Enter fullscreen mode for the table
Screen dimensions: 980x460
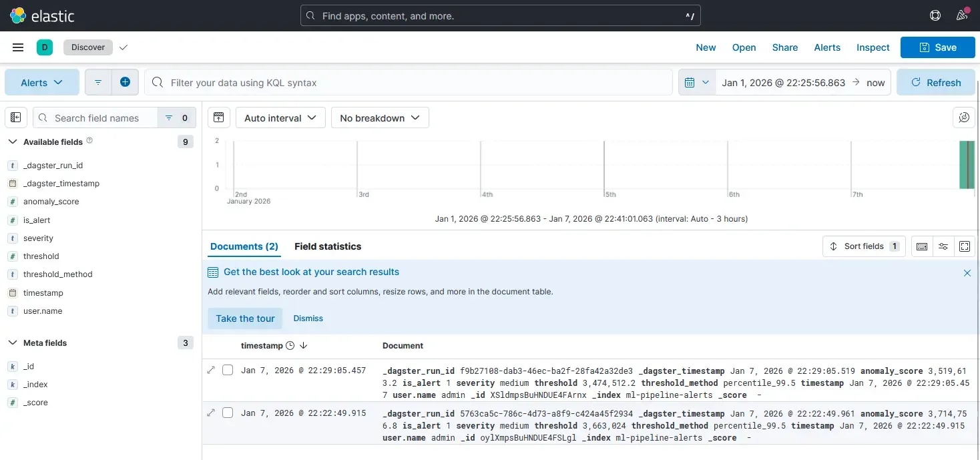[x=965, y=246]
